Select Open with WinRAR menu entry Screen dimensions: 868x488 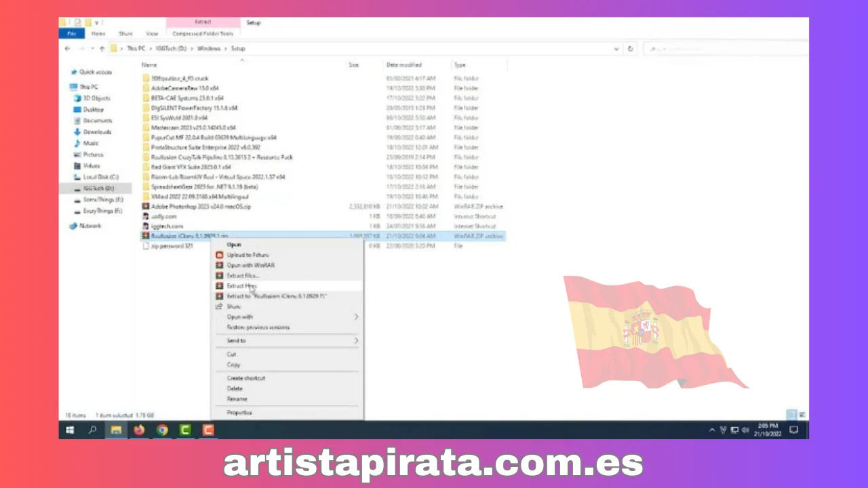288,266
